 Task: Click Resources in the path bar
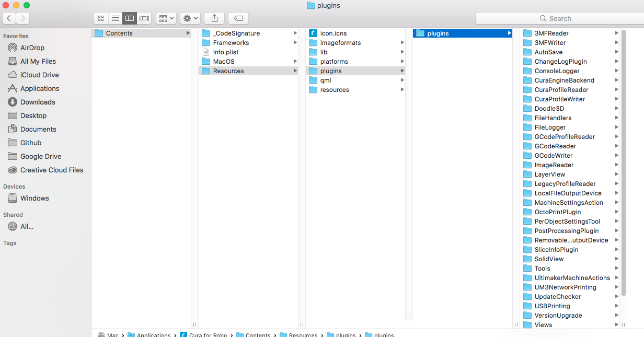[298, 335]
